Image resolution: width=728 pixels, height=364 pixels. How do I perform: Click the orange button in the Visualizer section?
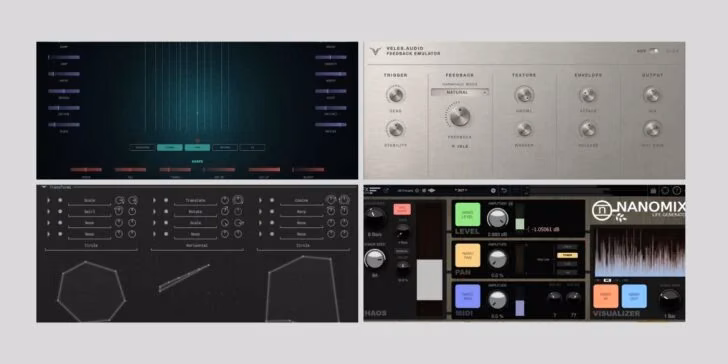tap(605, 296)
